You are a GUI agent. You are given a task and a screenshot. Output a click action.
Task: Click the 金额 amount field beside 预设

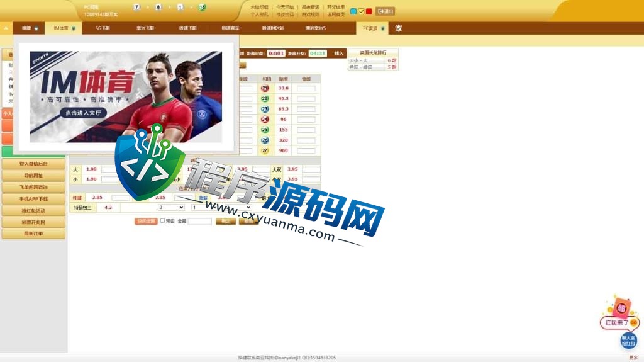[x=199, y=221]
